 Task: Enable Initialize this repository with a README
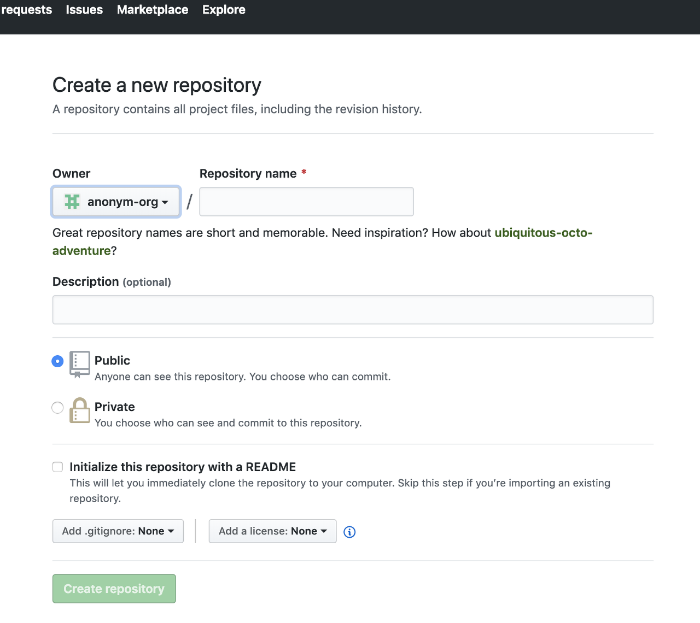point(58,467)
